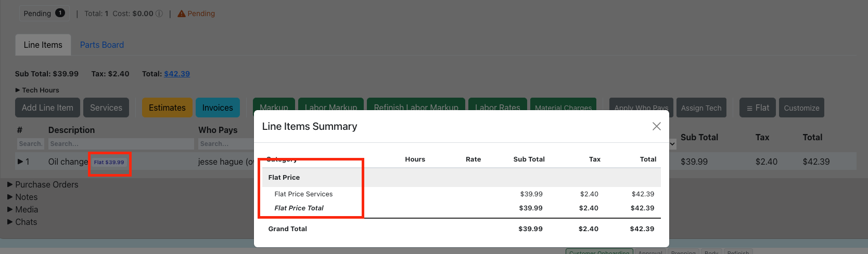868x254 pixels.
Task: Click the Pending status badge with count
Action: click(44, 14)
